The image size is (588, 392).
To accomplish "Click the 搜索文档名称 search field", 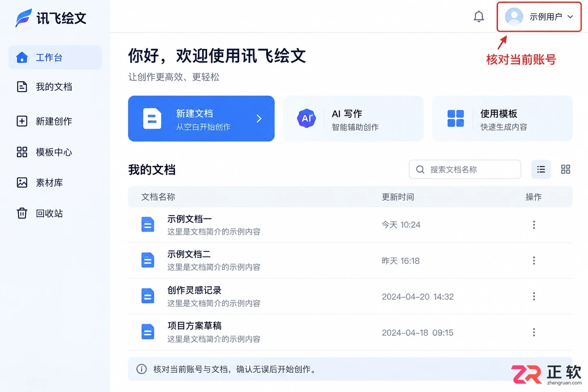I will point(465,169).
